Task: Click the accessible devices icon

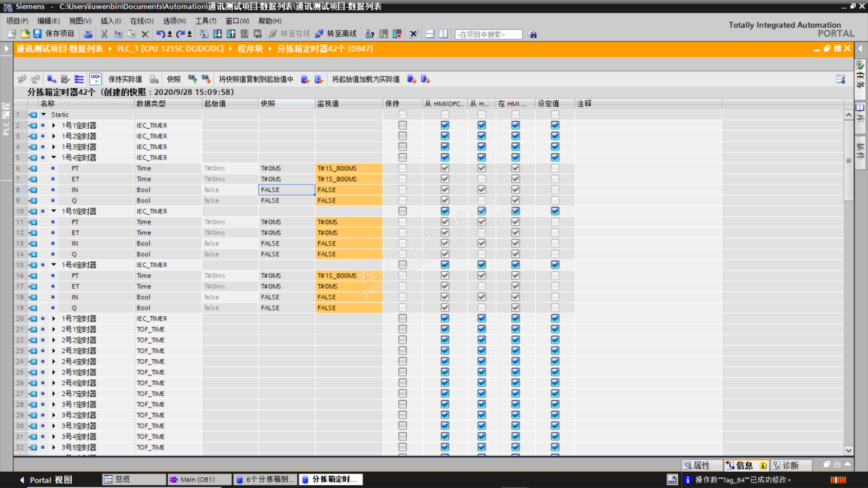Action: pos(370,33)
